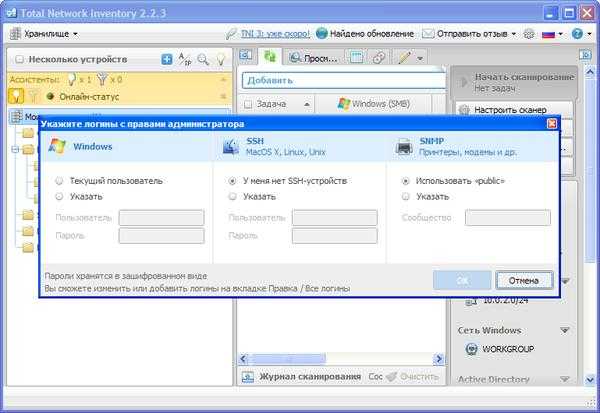
Task: Select the WORKGROUP network icon
Action: click(471, 349)
